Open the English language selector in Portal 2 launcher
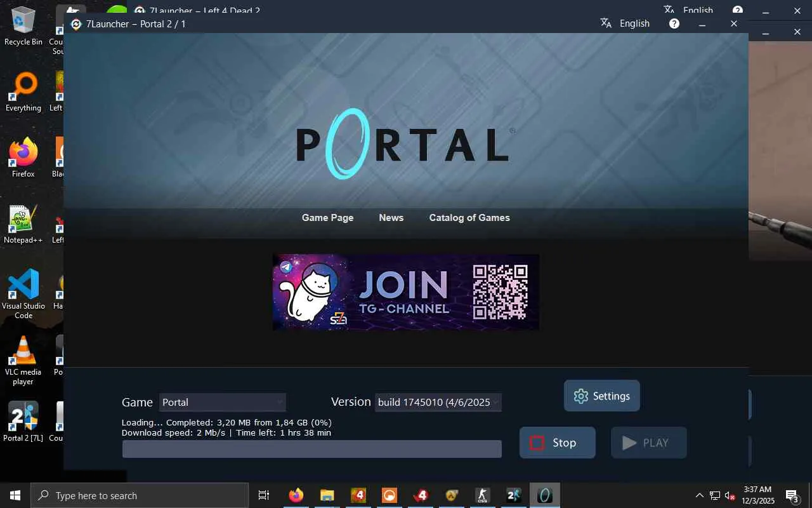Image resolution: width=812 pixels, height=508 pixels. pos(634,23)
